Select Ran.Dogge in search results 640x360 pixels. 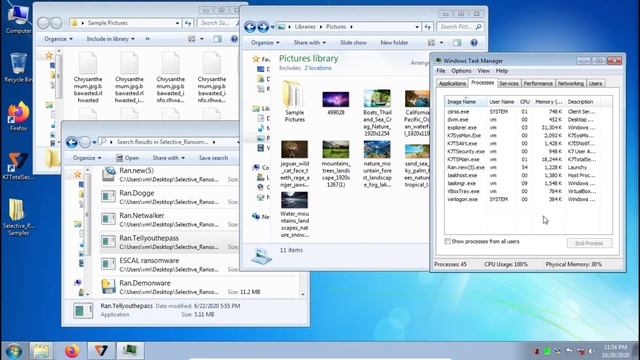click(x=169, y=197)
